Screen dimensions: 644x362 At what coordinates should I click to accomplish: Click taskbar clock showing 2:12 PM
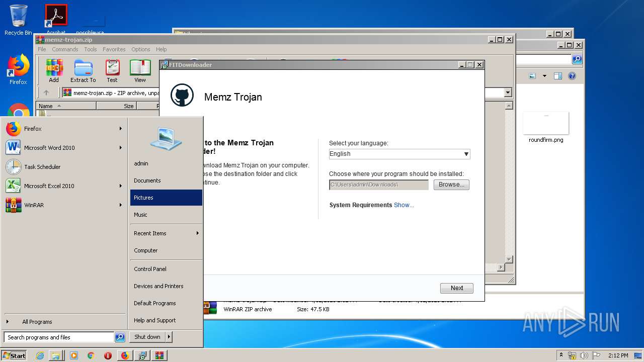[x=618, y=355]
